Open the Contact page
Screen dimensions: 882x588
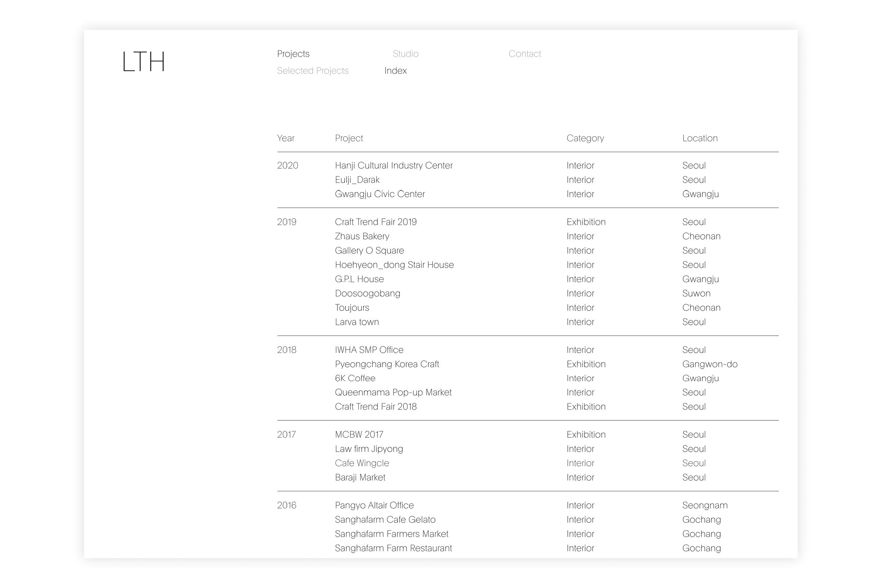coord(524,54)
